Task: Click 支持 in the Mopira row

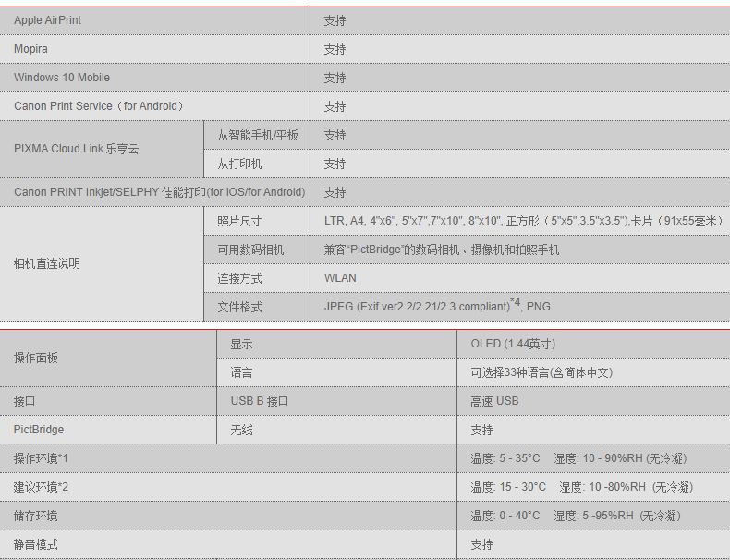Action: [x=335, y=49]
